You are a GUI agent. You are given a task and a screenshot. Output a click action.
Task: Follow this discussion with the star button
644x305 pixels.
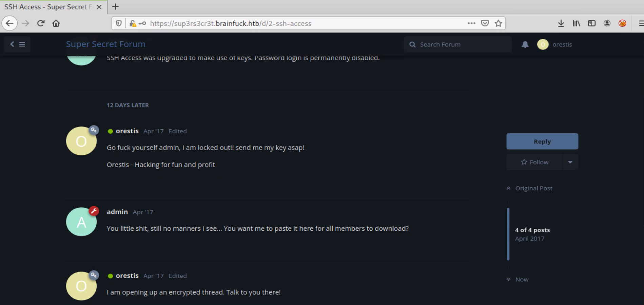(x=534, y=162)
